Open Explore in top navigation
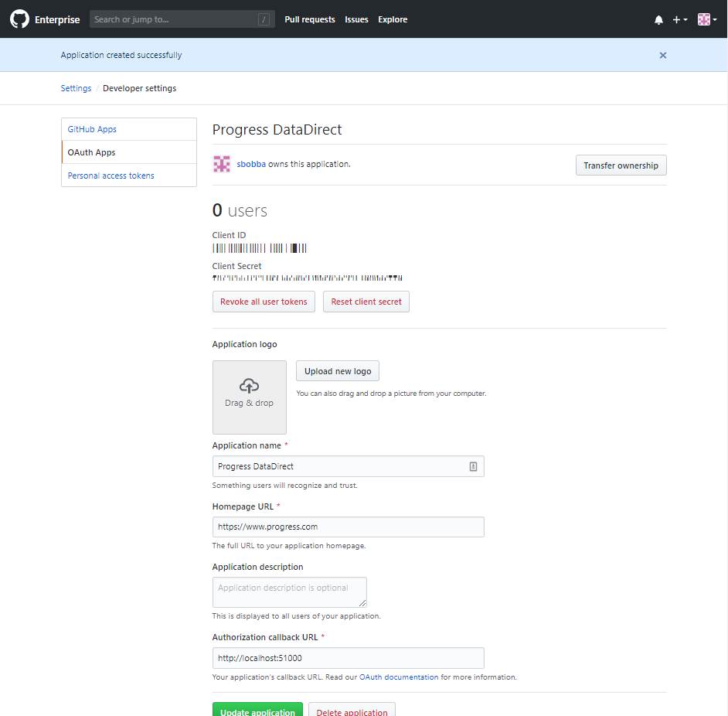Viewport: 728px width, 716px height. [x=393, y=19]
